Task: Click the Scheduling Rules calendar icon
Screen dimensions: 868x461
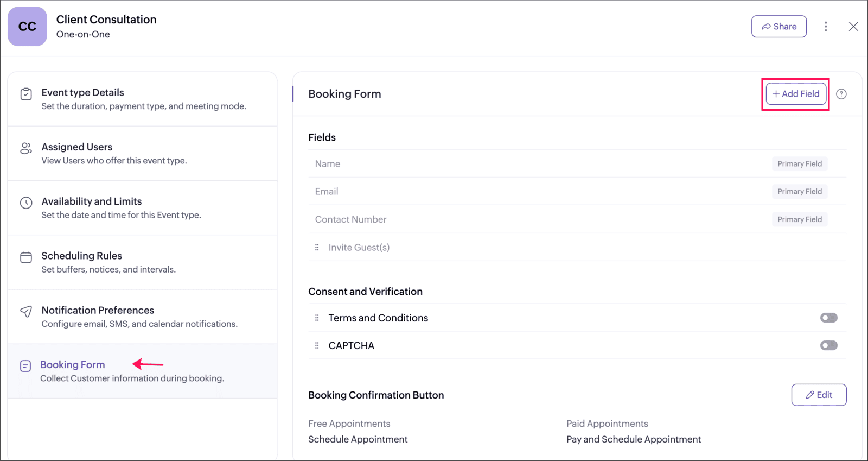Action: (x=26, y=257)
